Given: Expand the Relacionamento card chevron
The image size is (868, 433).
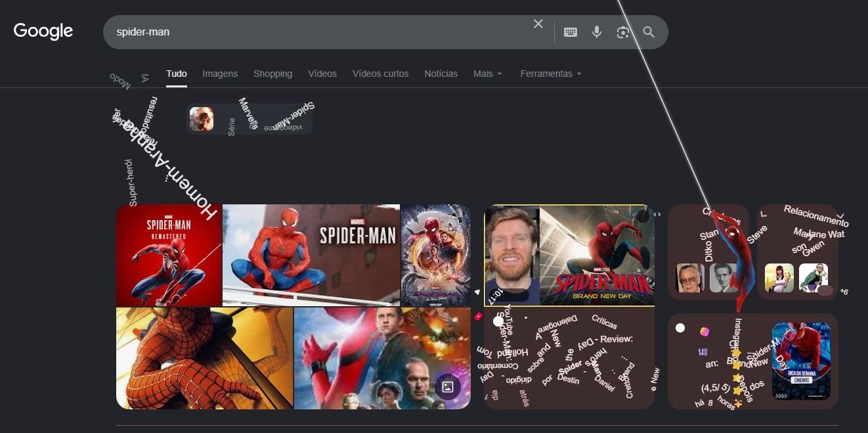Looking at the screenshot, I should (x=841, y=216).
